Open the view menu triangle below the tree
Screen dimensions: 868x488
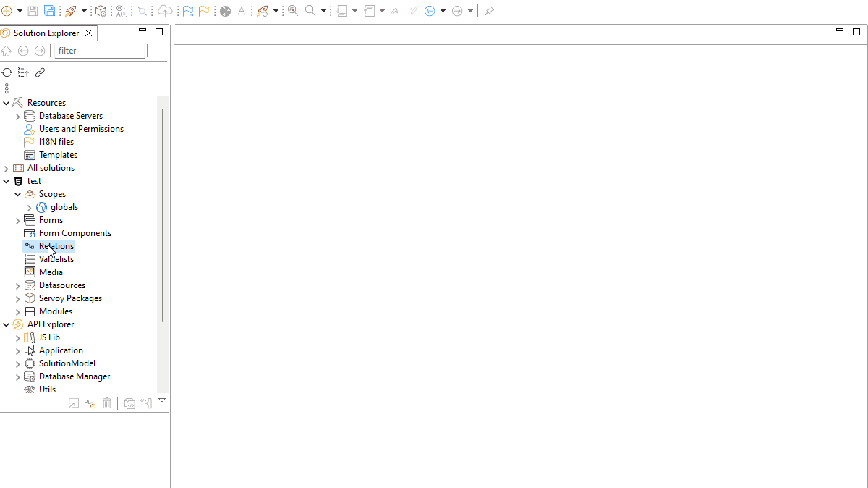click(162, 400)
